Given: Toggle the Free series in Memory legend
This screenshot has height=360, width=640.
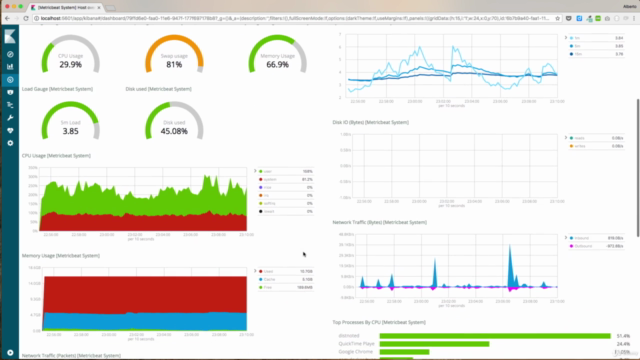Looking at the screenshot, I should (x=286, y=287).
